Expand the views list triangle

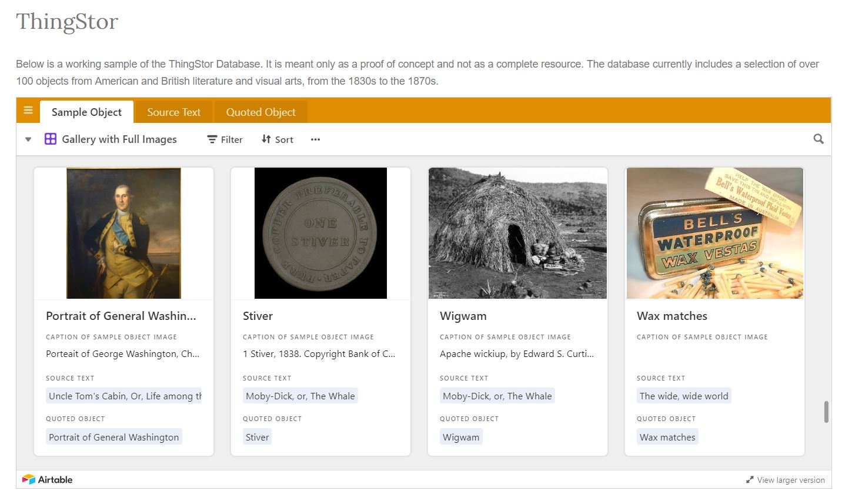pyautogui.click(x=28, y=139)
